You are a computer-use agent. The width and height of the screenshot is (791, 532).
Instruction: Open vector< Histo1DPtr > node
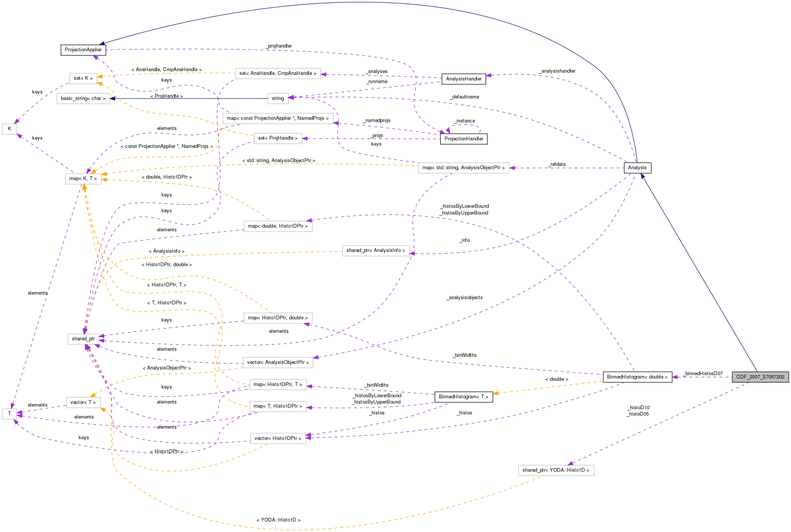tap(278, 438)
